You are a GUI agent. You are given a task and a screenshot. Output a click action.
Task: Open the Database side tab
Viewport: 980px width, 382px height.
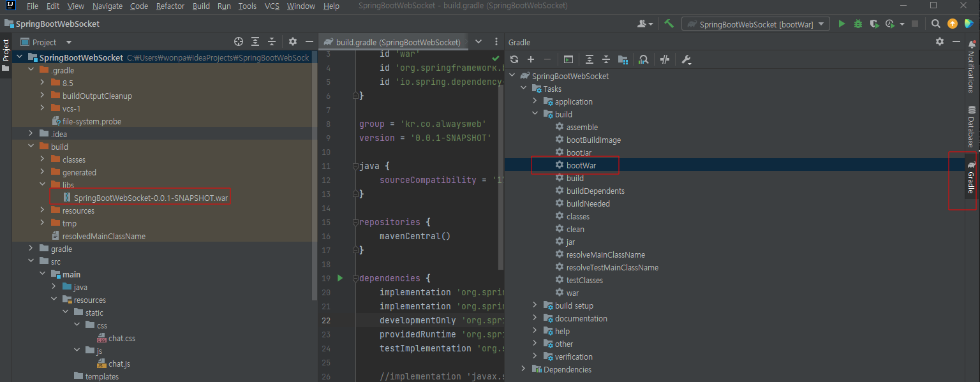[972, 126]
